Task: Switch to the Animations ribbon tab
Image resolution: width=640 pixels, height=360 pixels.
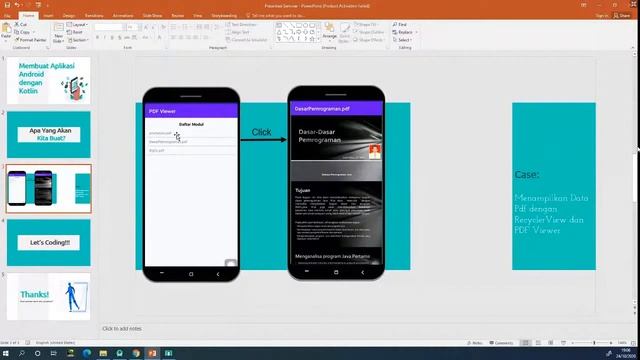Action: 123,16
